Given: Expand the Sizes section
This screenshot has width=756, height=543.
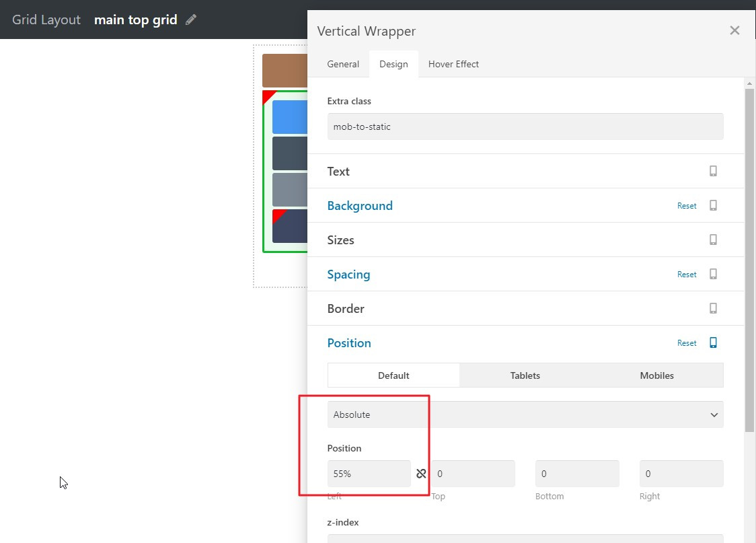Looking at the screenshot, I should [340, 240].
